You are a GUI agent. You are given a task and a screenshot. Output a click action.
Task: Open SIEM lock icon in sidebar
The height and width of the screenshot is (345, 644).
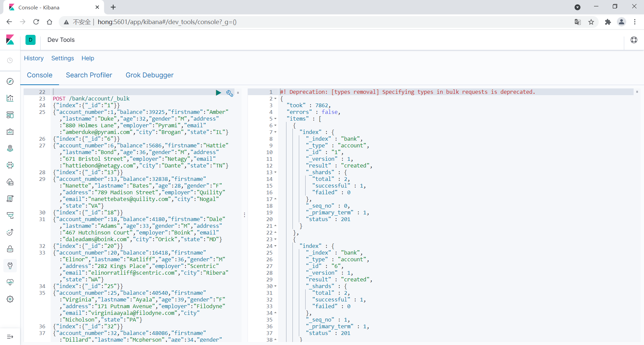10,249
